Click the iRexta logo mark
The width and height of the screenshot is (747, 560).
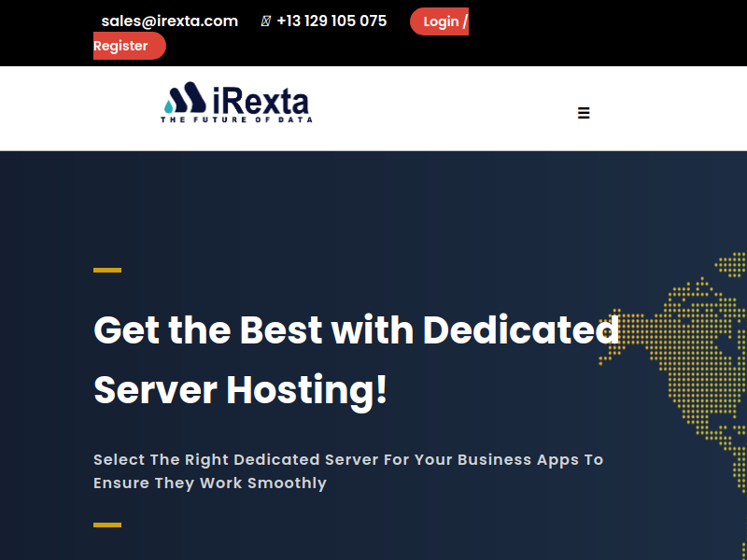185,97
